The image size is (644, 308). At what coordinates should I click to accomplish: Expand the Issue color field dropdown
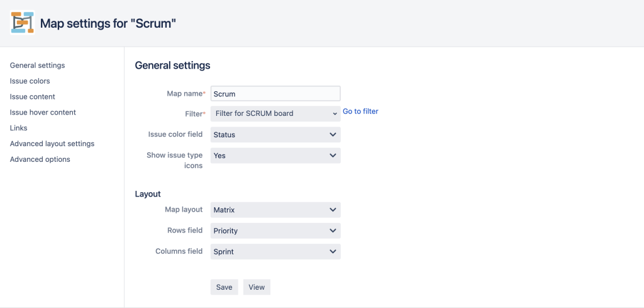coord(275,134)
